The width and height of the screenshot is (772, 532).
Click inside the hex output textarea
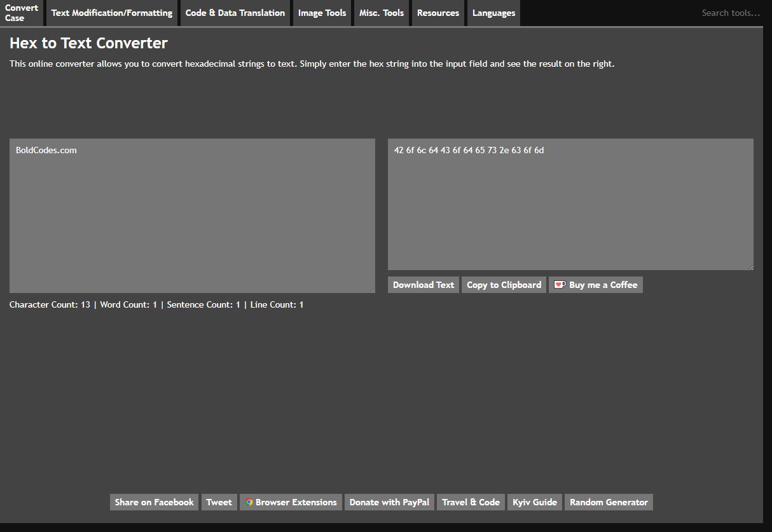tap(570, 205)
